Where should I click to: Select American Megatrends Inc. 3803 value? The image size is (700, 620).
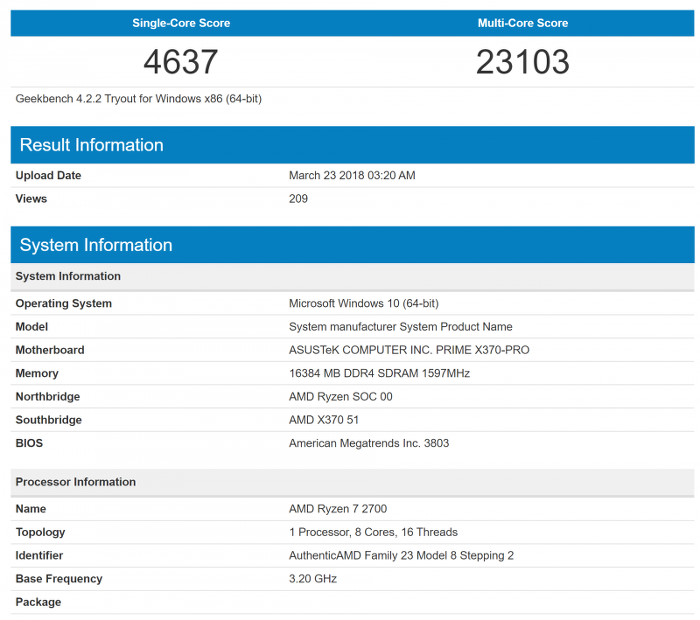369,443
